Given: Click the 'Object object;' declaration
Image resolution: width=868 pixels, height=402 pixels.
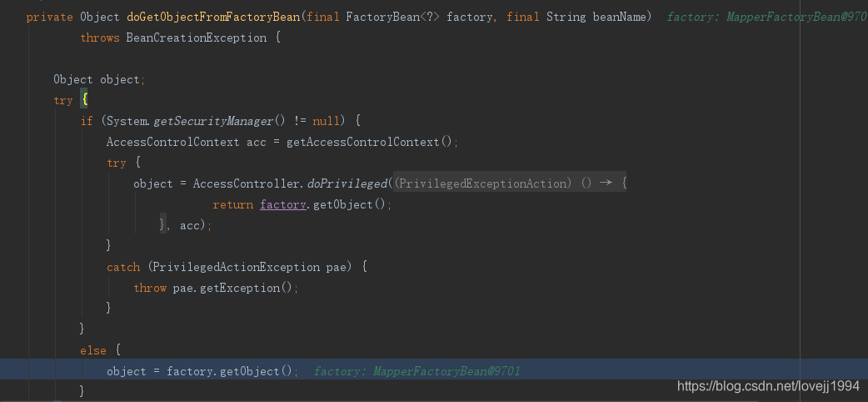Looking at the screenshot, I should click(x=99, y=80).
